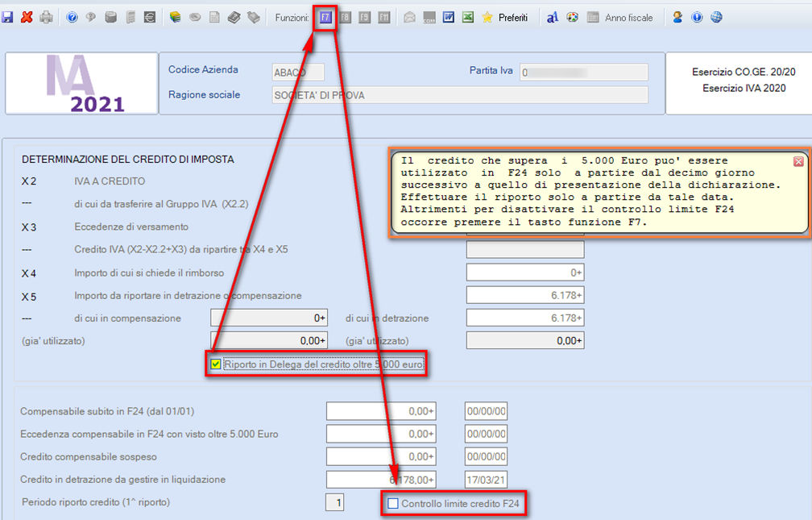Click the red X cancel icon
812x520 pixels.
(27, 17)
